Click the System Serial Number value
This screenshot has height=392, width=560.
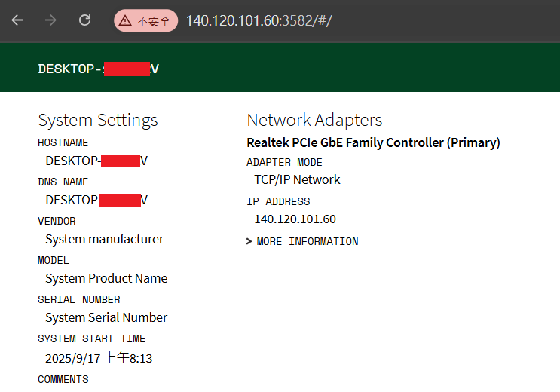(x=106, y=317)
